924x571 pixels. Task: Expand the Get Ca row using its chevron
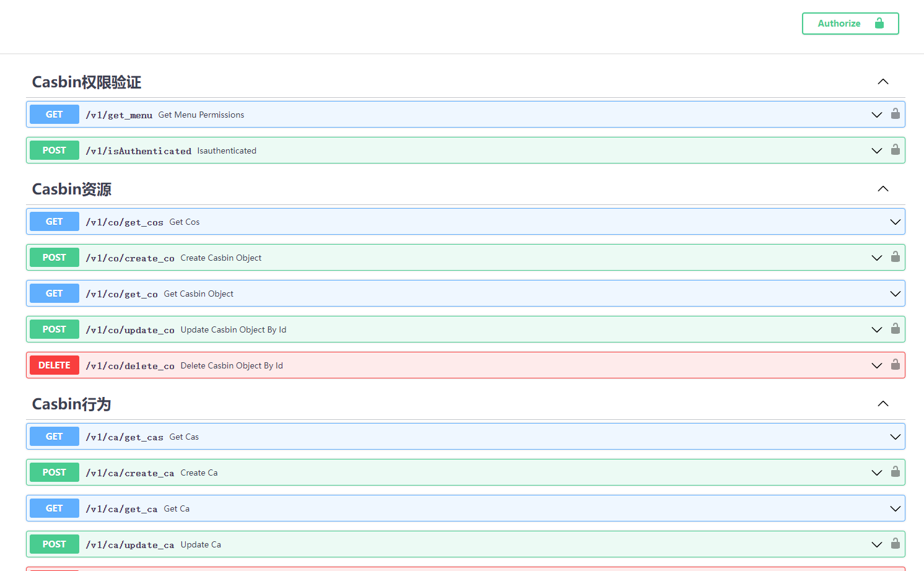[896, 508]
